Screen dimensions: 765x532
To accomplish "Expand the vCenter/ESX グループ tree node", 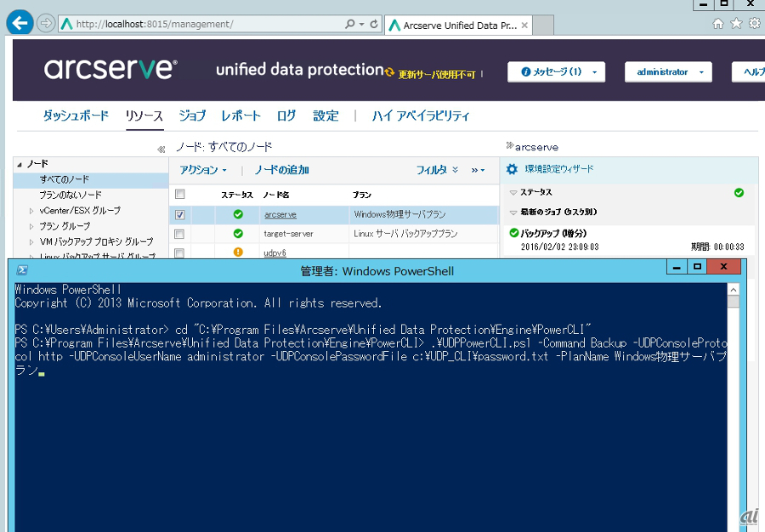I will pos(31,211).
